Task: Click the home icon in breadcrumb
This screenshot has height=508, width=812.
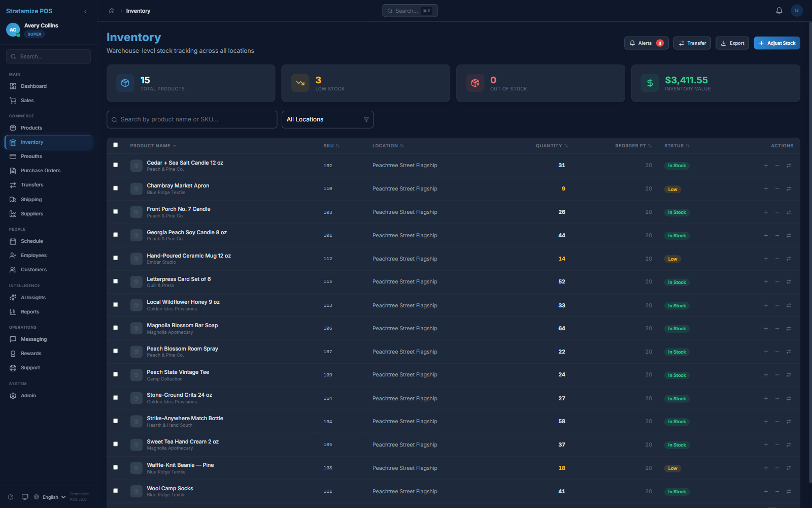Action: [112, 11]
